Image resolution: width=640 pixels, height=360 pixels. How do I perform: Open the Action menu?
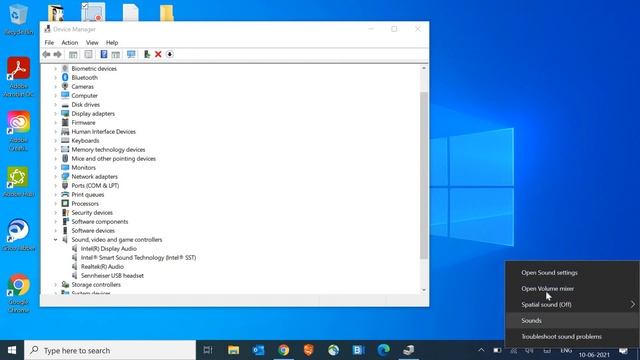click(70, 42)
